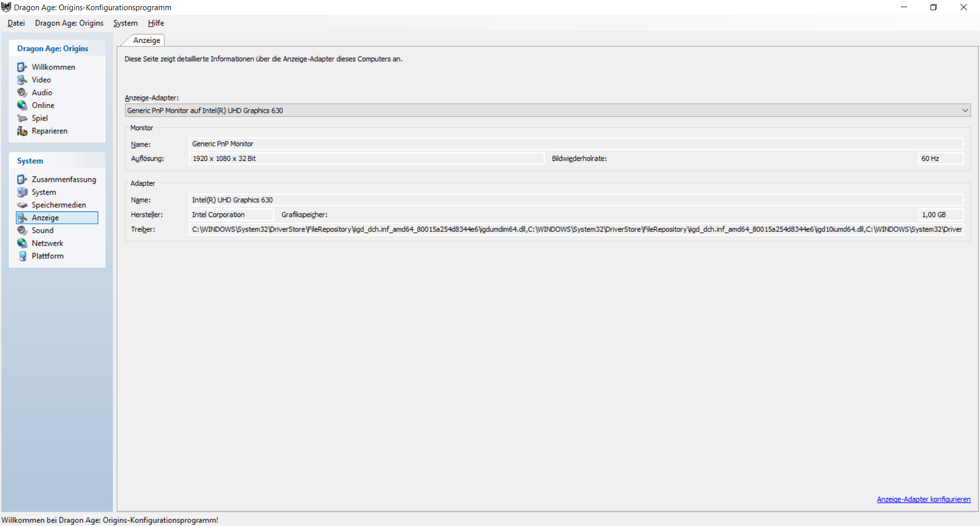Viewport: 980px width, 526px height.
Task: Open the Datei menu
Action: (16, 23)
